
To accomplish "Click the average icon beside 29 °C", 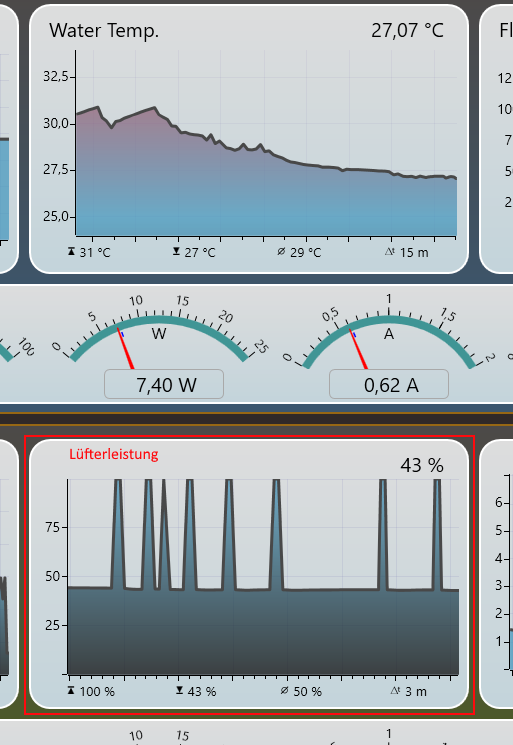I will point(281,251).
